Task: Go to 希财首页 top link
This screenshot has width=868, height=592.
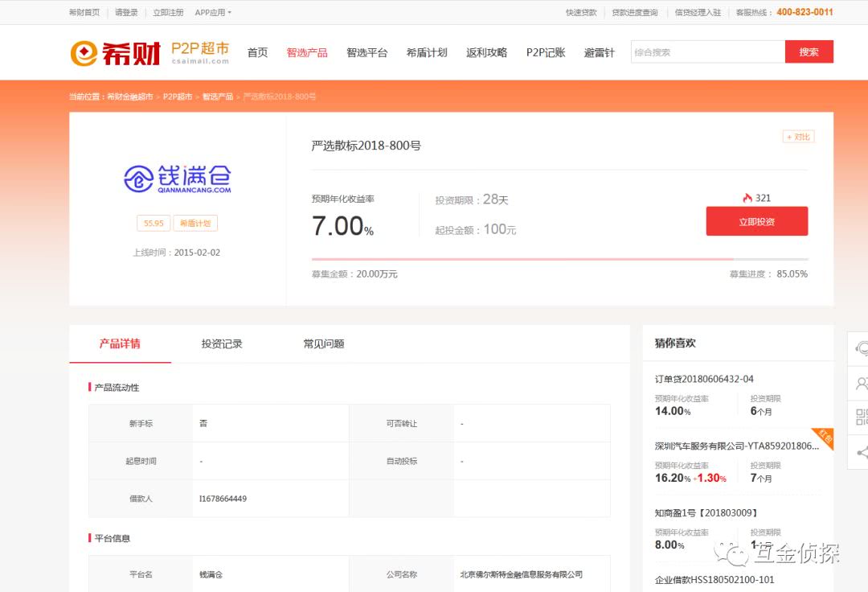Action: [84, 12]
